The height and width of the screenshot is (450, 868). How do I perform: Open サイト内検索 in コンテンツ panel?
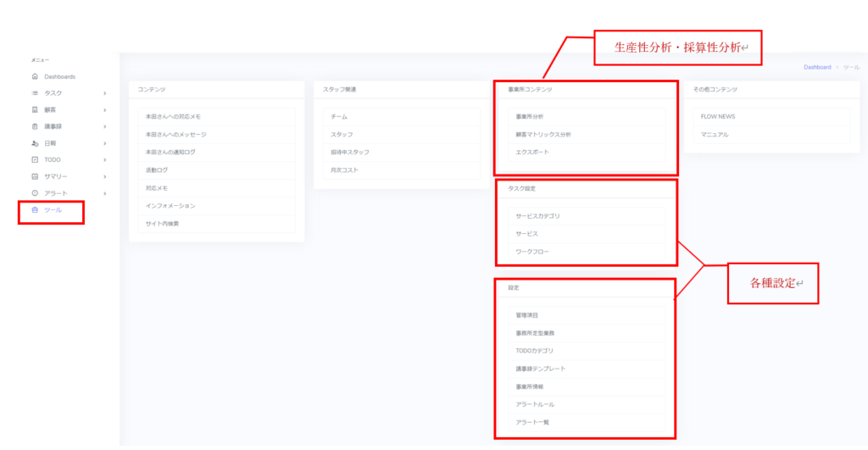pos(162,224)
